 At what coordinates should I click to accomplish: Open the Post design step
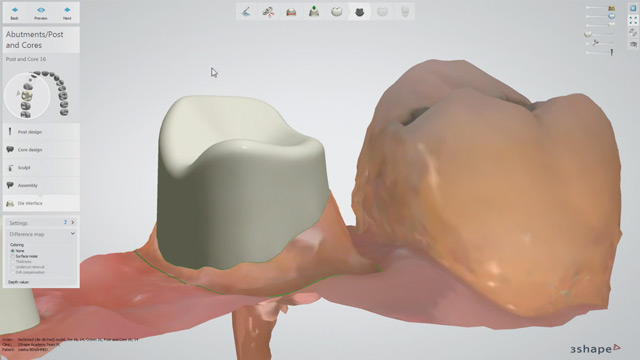[41, 132]
